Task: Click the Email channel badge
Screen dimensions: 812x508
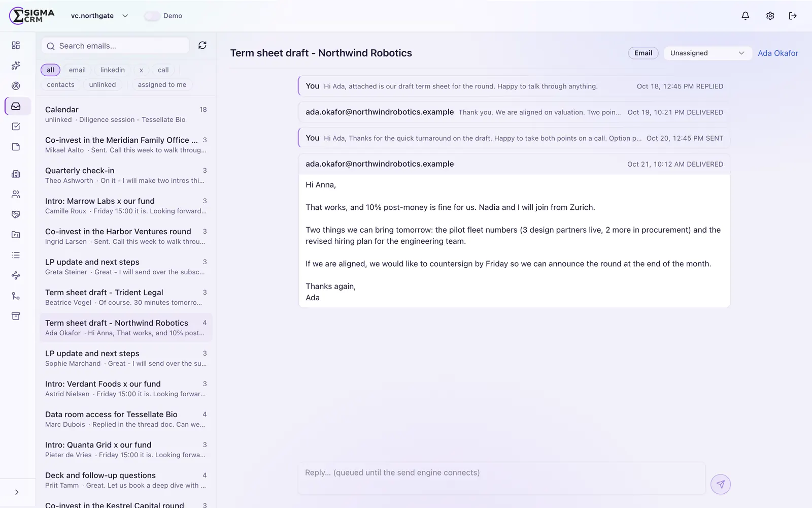Action: (x=643, y=53)
